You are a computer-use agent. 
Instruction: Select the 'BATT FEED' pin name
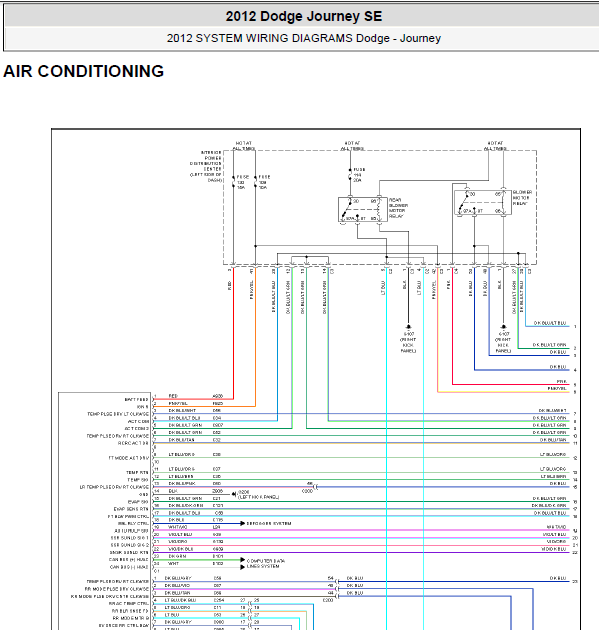137,399
